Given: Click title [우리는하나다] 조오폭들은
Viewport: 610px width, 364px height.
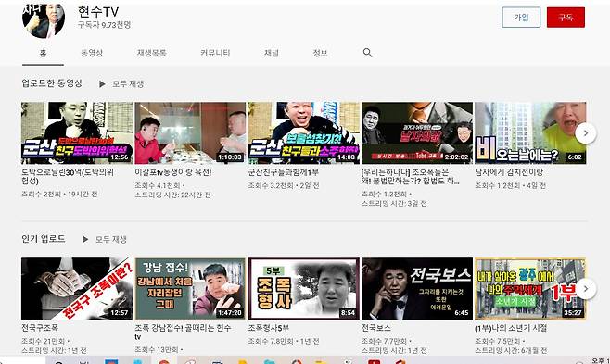Looking at the screenshot, I should click(411, 176).
